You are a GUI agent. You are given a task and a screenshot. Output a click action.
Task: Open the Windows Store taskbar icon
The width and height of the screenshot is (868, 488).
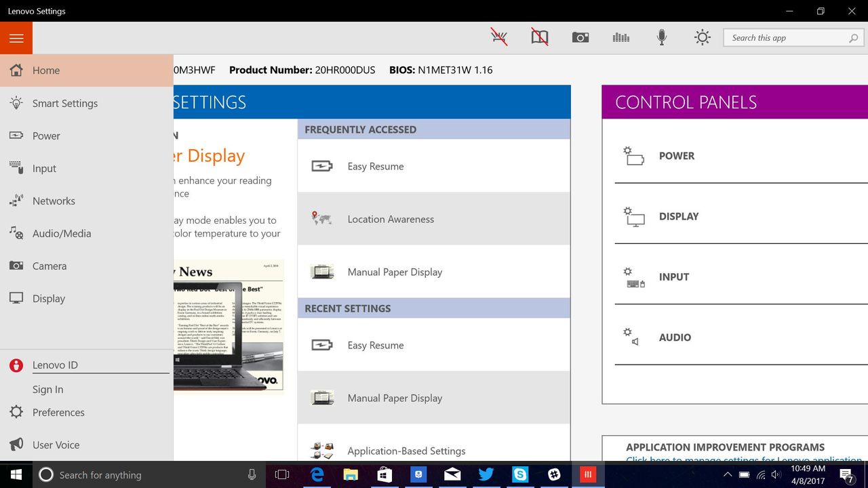pyautogui.click(x=384, y=474)
